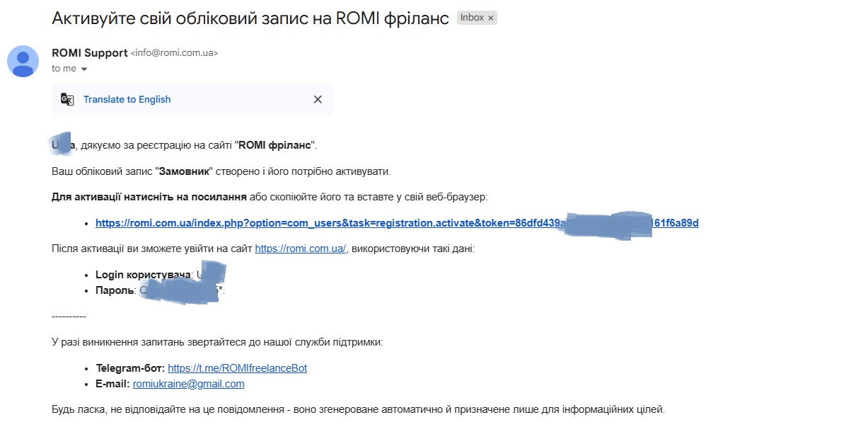Click the Inbox label tag

pos(471,18)
